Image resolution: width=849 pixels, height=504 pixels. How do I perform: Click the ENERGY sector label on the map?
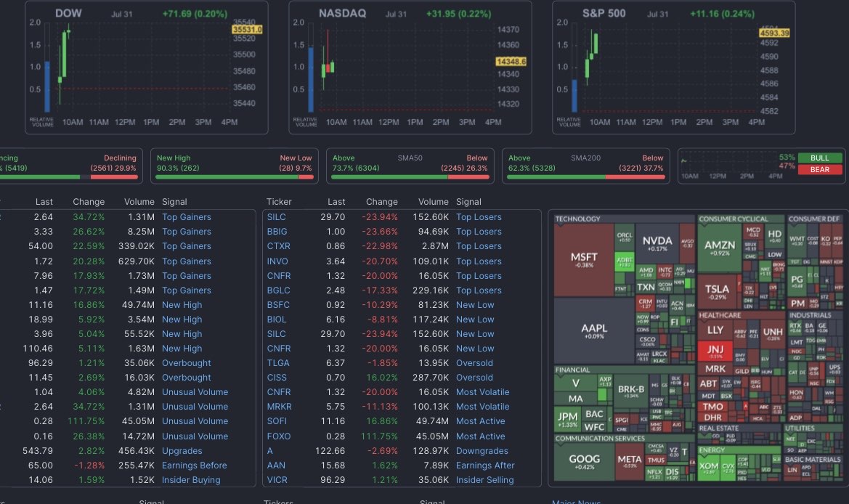click(x=712, y=450)
